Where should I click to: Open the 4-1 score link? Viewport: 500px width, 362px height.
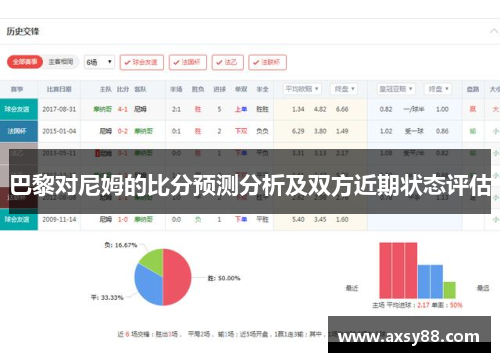coord(123,109)
